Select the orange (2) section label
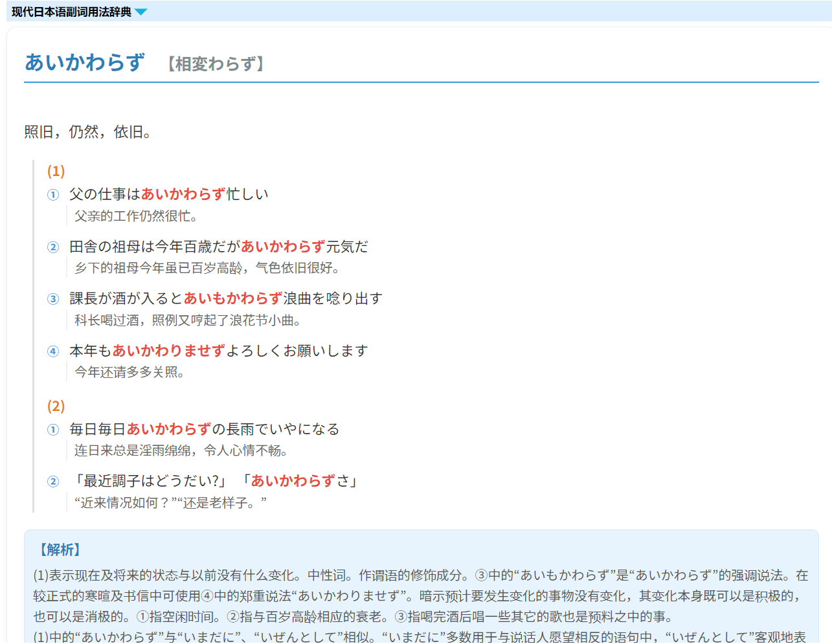This screenshot has height=644, width=832. click(56, 406)
